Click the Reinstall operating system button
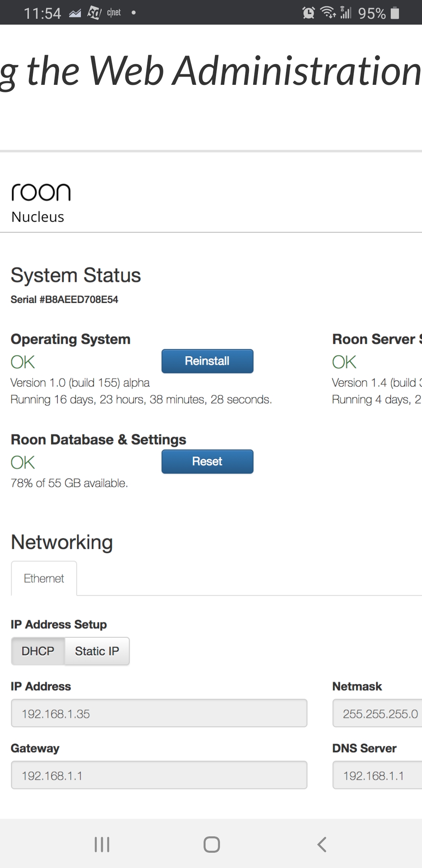422x868 pixels. 207,361
